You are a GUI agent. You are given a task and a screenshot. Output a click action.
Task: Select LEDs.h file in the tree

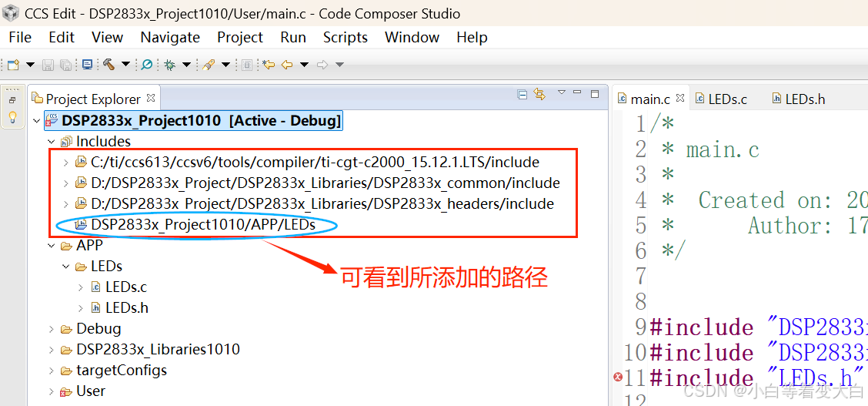(119, 307)
